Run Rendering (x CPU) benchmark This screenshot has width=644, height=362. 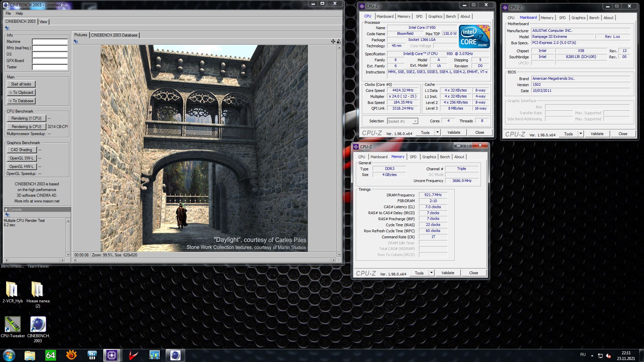(26, 127)
